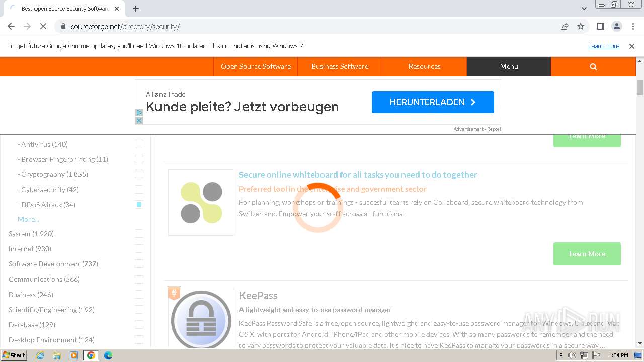The width and height of the screenshot is (644, 362).
Task: Stop loading the page
Action: [43, 26]
